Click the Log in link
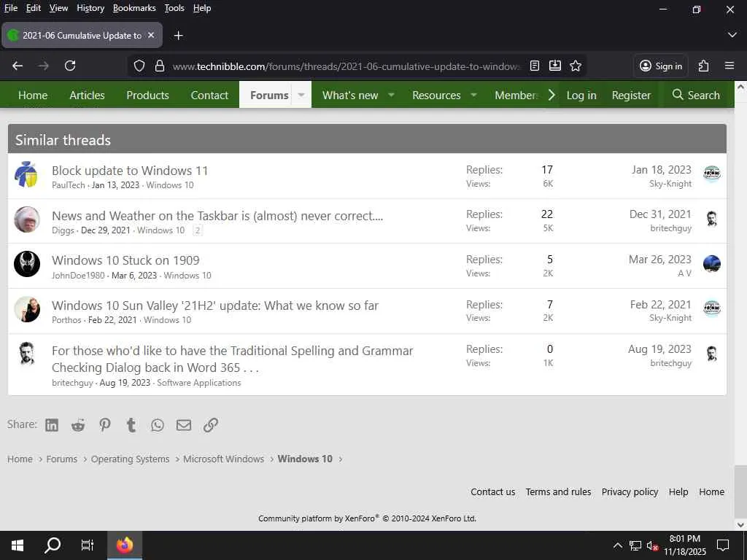Viewport: 747px width, 560px height. point(581,96)
